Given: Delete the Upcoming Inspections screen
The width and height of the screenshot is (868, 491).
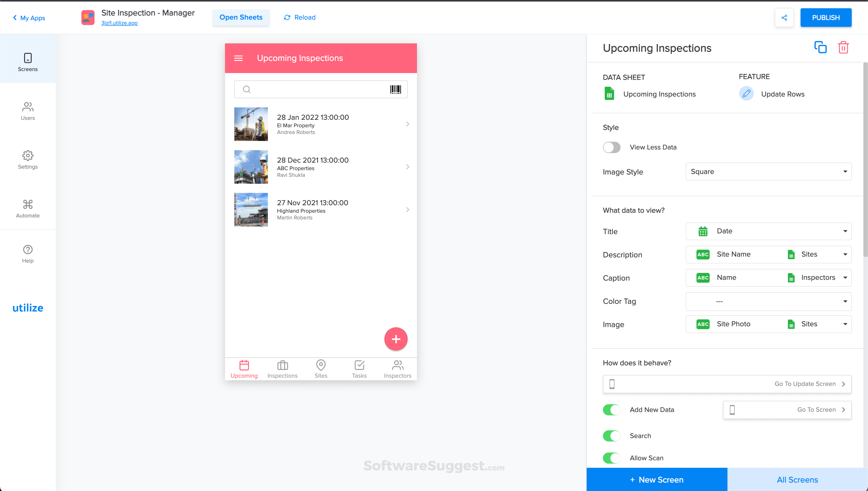Looking at the screenshot, I should (x=843, y=47).
